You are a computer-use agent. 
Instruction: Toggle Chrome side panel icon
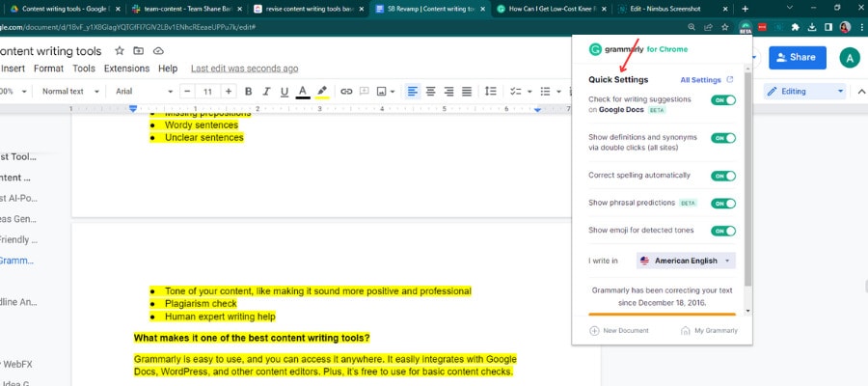coord(828,27)
